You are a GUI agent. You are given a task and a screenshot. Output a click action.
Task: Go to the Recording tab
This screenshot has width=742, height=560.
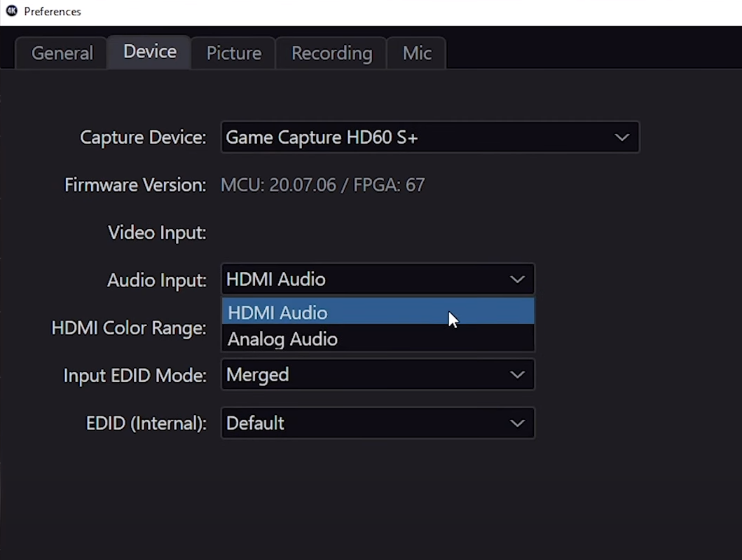click(x=331, y=53)
